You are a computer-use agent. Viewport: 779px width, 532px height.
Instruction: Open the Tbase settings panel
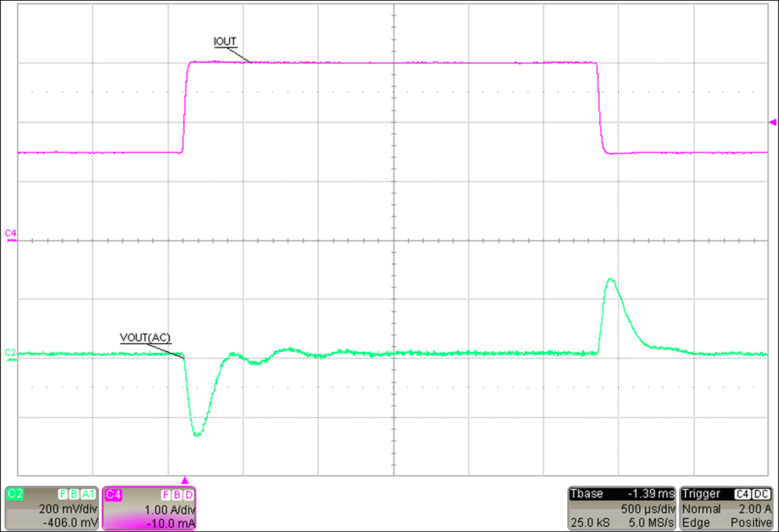click(x=589, y=493)
